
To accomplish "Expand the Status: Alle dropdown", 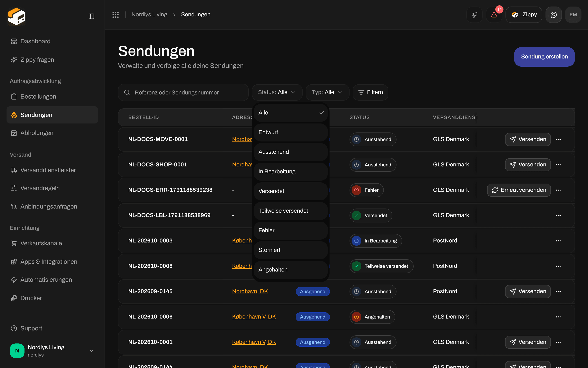I will point(277,92).
